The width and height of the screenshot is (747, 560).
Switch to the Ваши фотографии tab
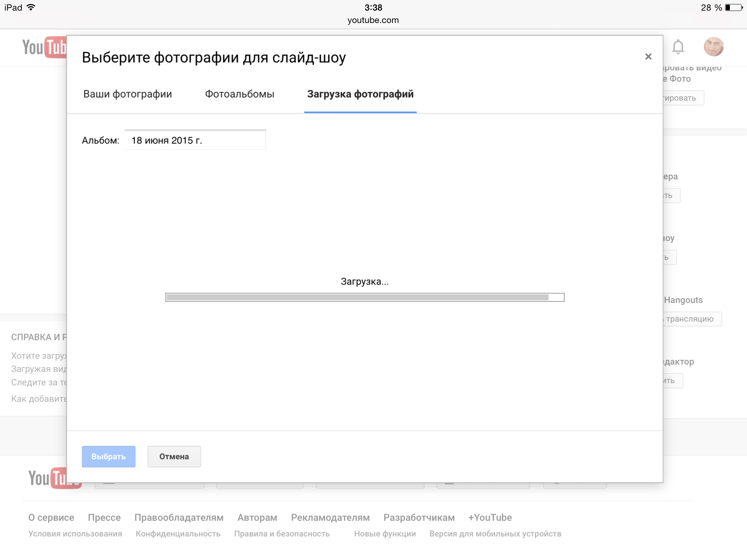127,94
